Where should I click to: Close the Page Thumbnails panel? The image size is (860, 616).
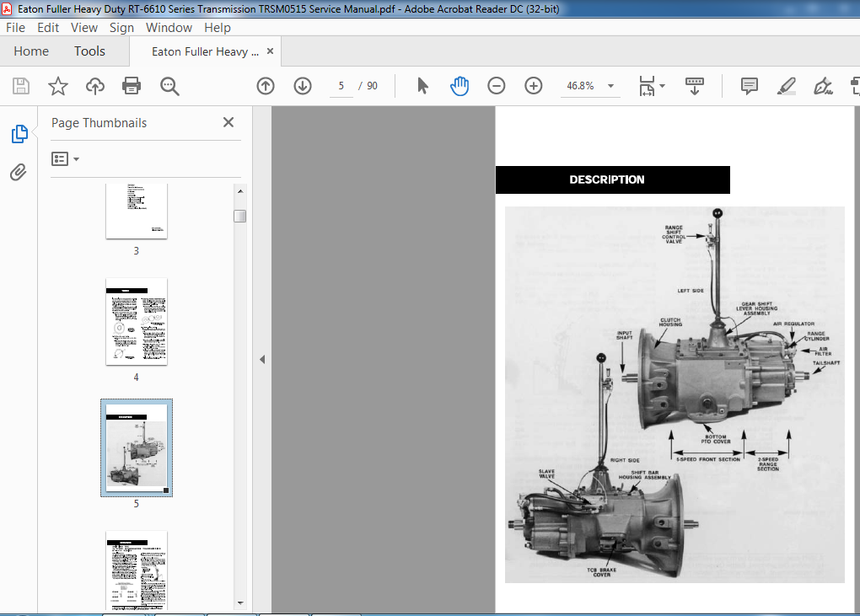[x=228, y=122]
